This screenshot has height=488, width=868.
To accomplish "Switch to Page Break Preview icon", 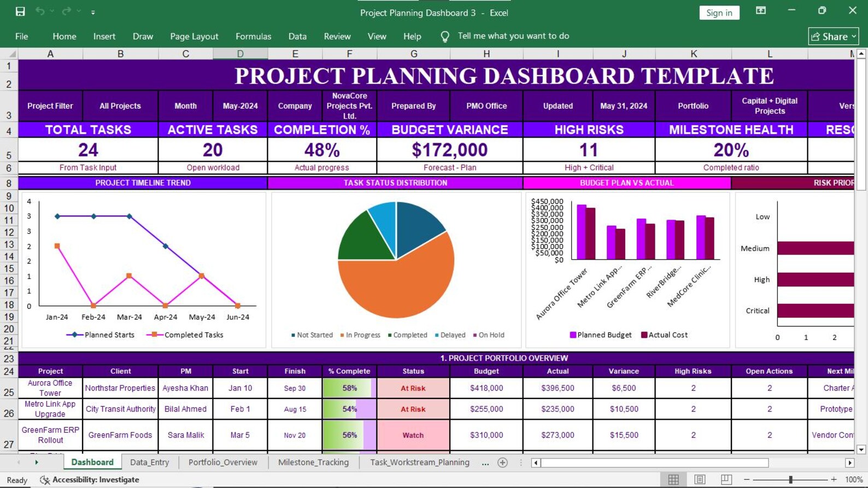I will click(726, 479).
